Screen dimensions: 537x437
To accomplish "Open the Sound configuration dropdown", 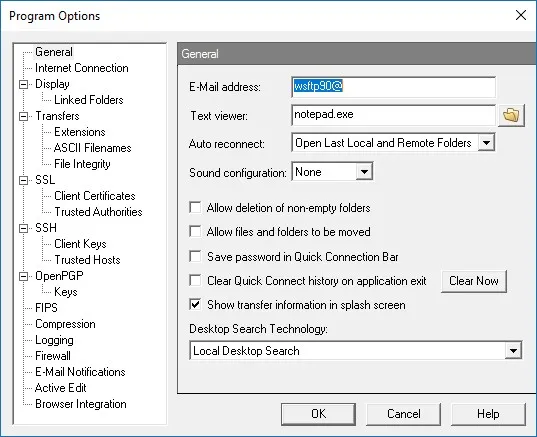I will click(364, 172).
